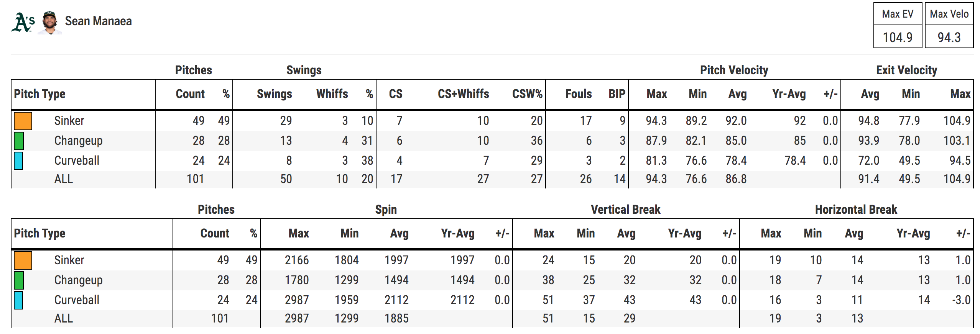Click the Spin Yr-Avg column header
This screenshot has height=334, width=980.
pyautogui.click(x=458, y=233)
